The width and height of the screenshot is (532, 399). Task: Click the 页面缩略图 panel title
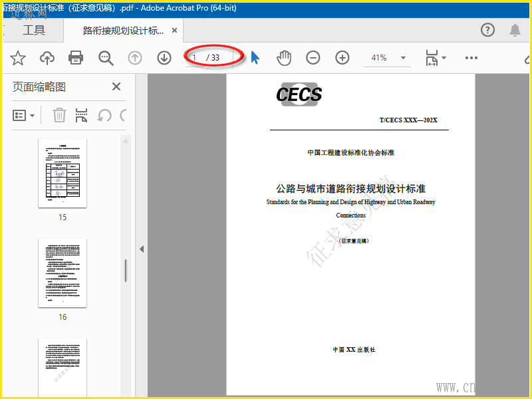[x=39, y=87]
